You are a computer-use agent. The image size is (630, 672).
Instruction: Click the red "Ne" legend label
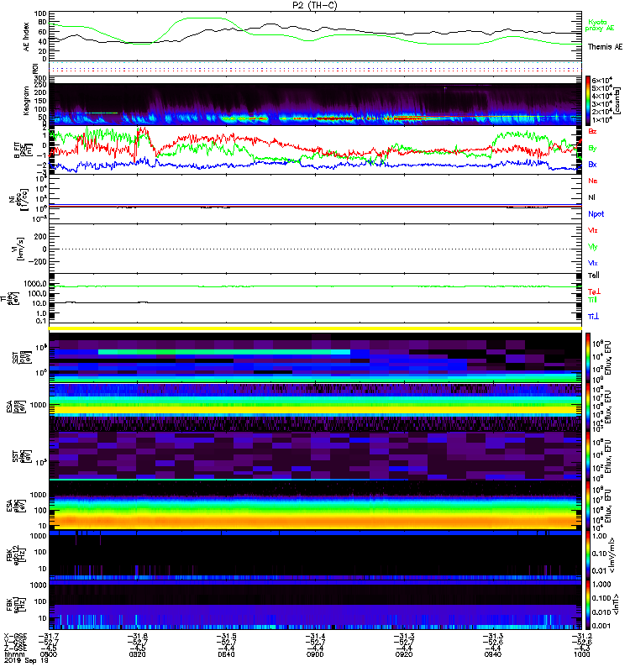click(593, 181)
